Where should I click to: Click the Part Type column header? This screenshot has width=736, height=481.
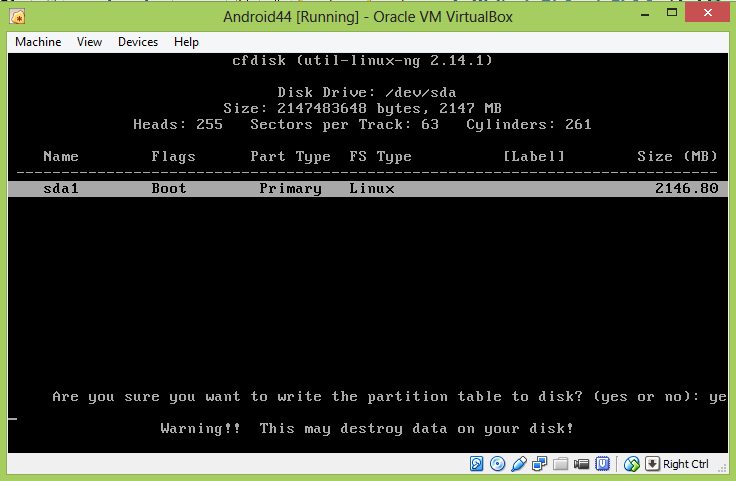pyautogui.click(x=291, y=156)
